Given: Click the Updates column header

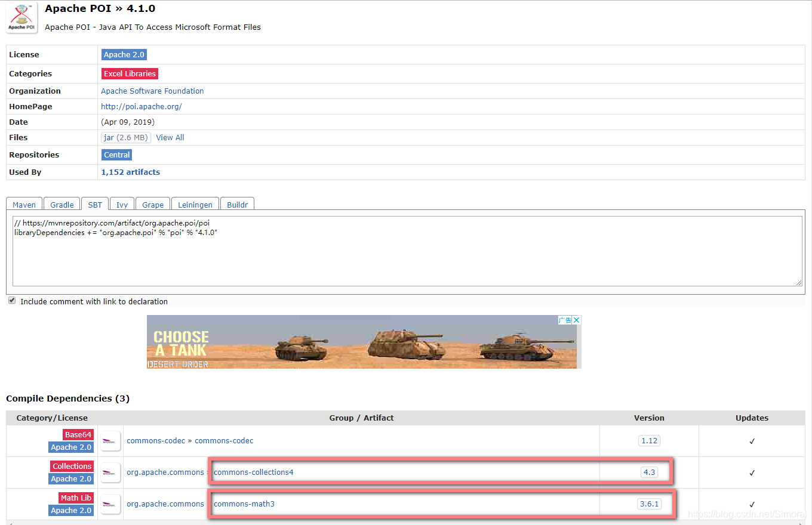Looking at the screenshot, I should pyautogui.click(x=752, y=418).
